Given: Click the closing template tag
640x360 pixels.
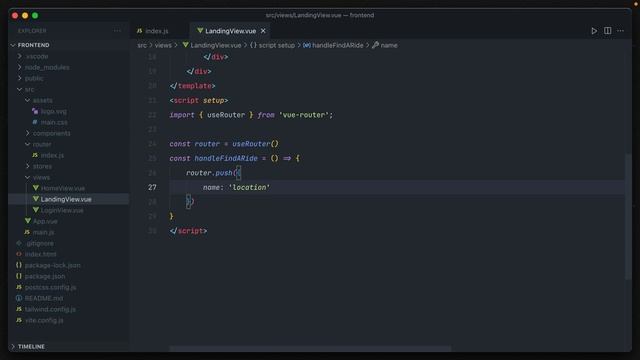Looking at the screenshot, I should point(193,86).
